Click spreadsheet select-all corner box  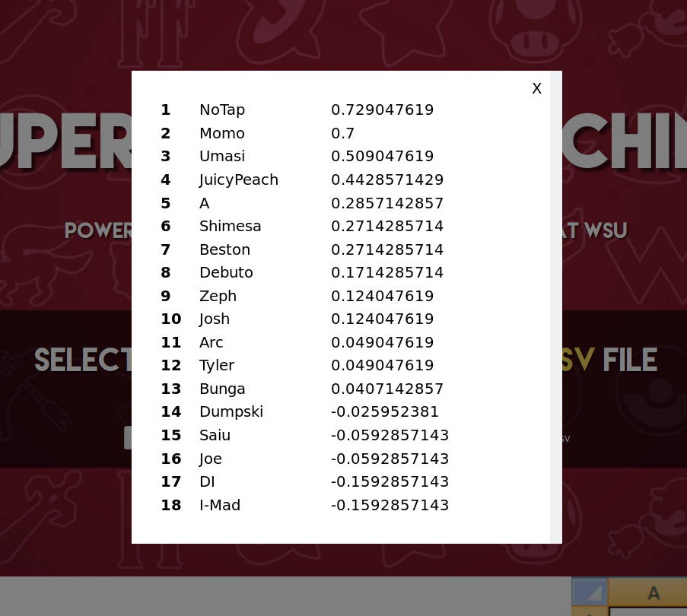tap(590, 592)
